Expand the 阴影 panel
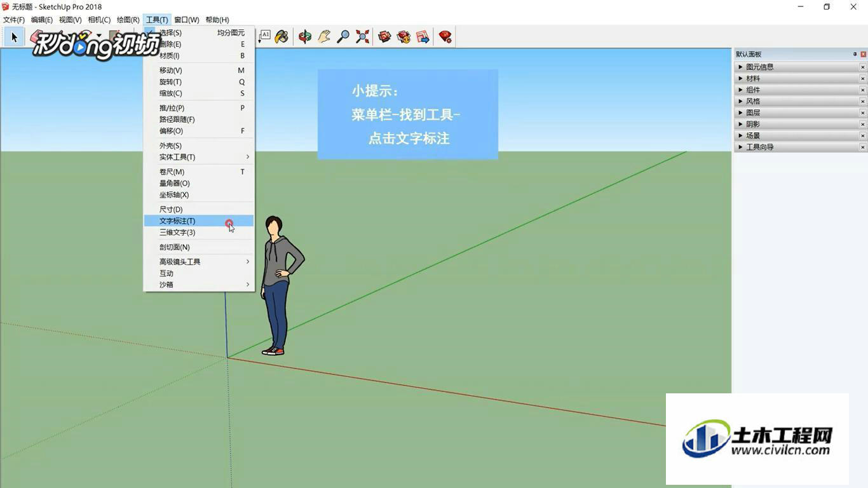The width and height of the screenshot is (868, 488). tap(740, 124)
